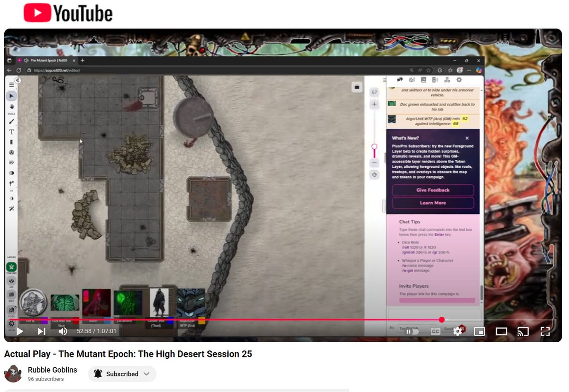
Task: Open the Roll20 Chat tab
Action: pyautogui.click(x=400, y=80)
